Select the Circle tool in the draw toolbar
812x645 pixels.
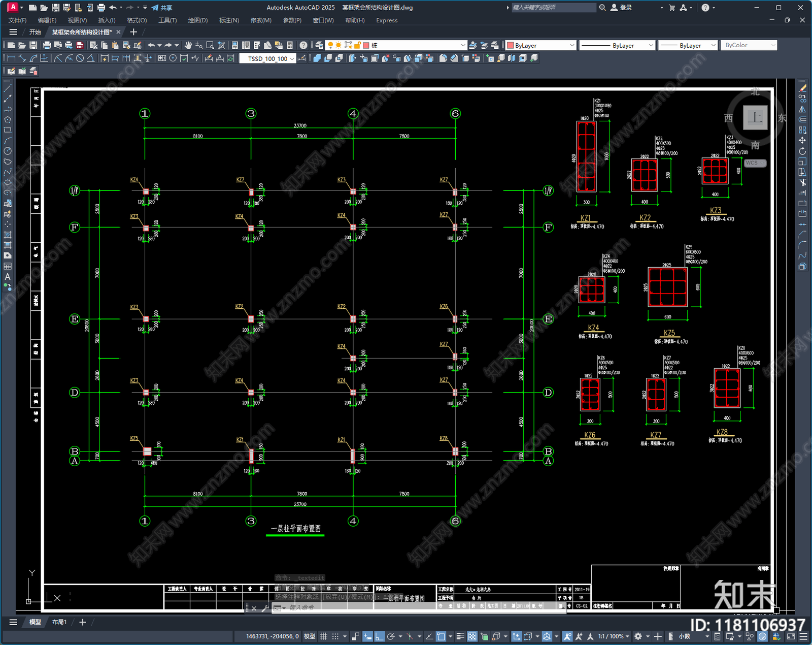click(8, 151)
